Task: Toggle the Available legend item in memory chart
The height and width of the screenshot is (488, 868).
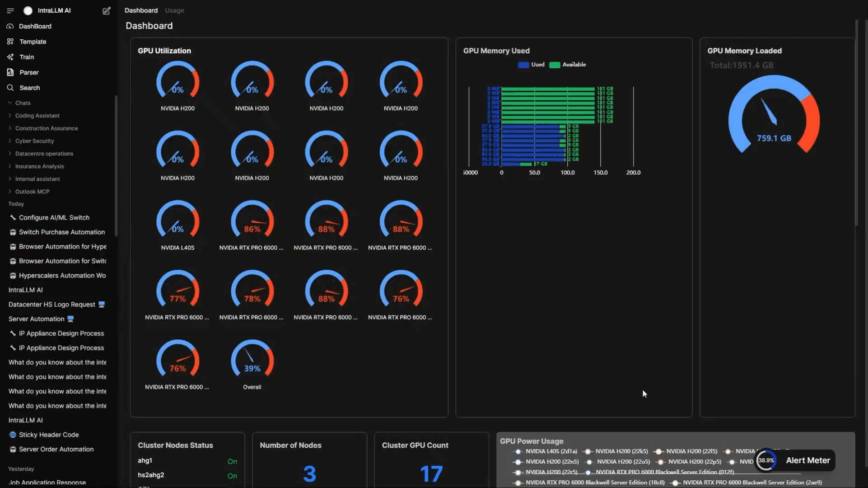Action: tap(568, 65)
